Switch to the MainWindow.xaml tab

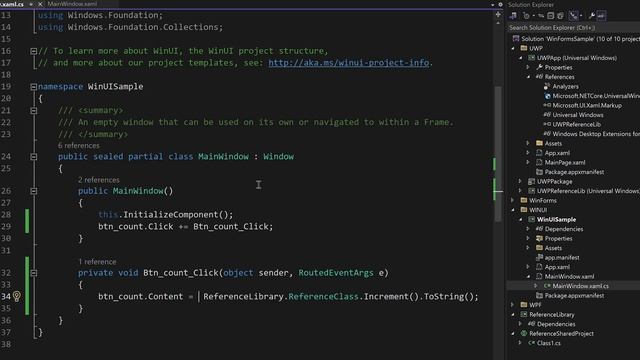coord(72,4)
